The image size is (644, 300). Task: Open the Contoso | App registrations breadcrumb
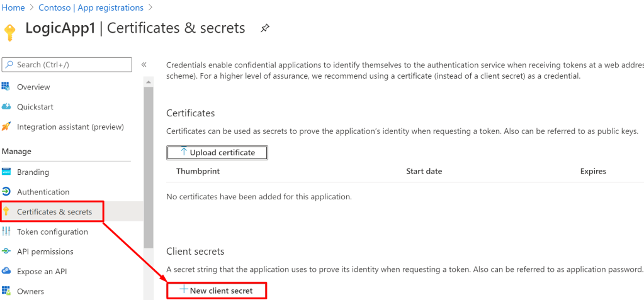91,8
